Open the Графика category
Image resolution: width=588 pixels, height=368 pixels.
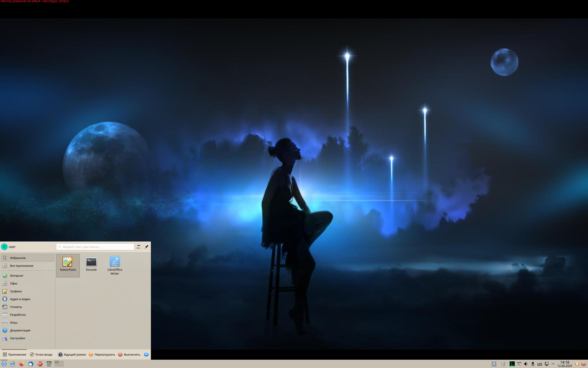click(x=28, y=291)
